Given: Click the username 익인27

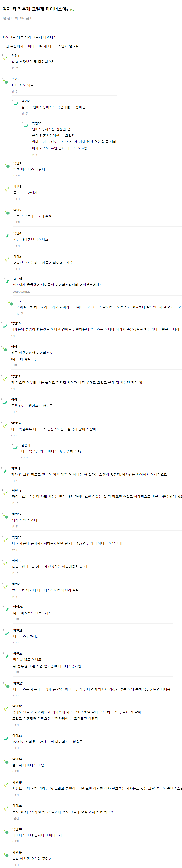Looking at the screenshot, I should point(18,683).
